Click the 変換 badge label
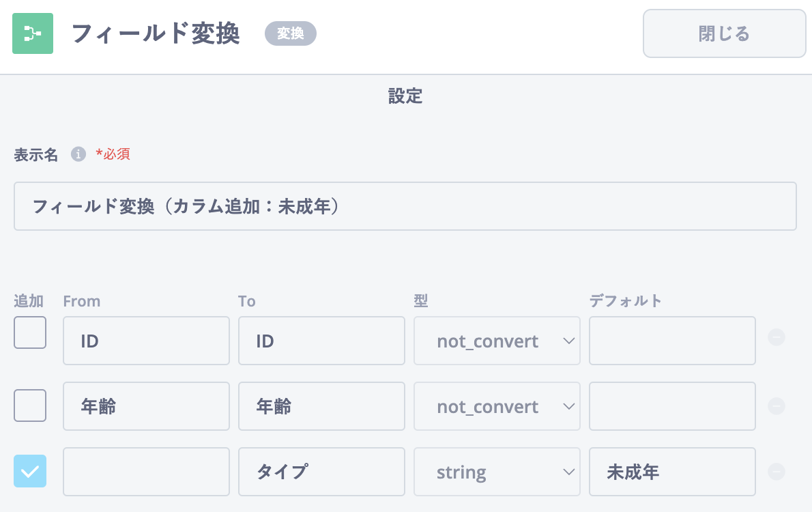Image resolution: width=812 pixels, height=512 pixels. [291, 33]
